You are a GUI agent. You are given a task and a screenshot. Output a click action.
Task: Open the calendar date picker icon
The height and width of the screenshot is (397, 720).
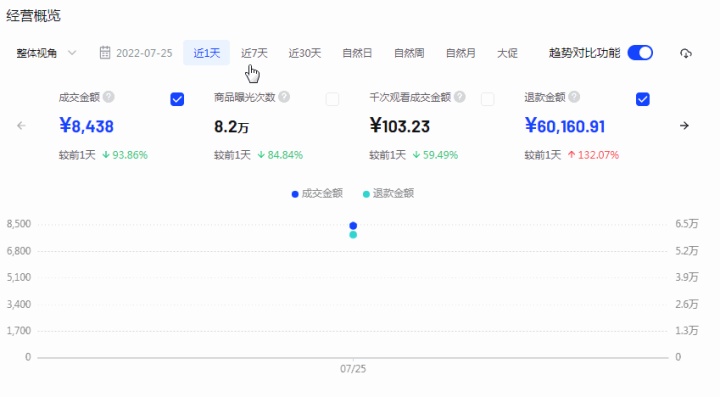click(105, 53)
